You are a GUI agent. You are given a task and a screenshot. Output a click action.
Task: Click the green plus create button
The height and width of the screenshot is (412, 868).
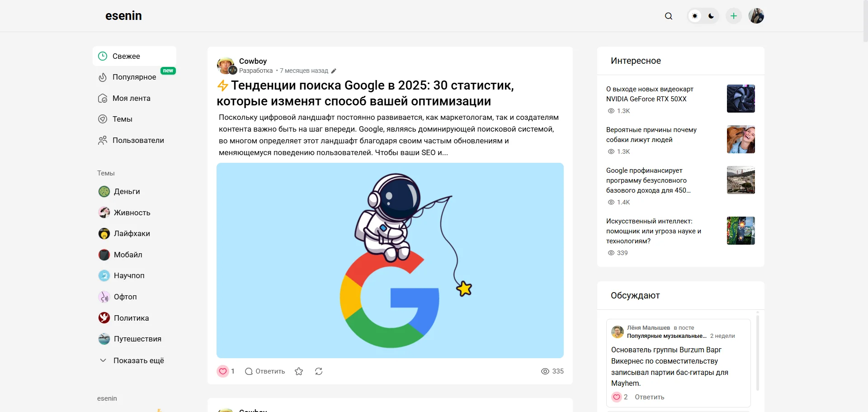pos(734,16)
